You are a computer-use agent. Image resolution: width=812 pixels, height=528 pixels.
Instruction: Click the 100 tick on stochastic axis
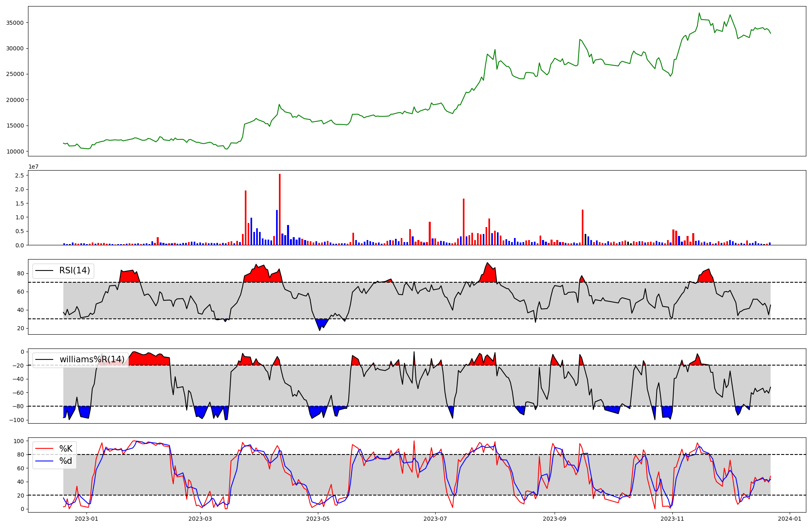(19, 441)
